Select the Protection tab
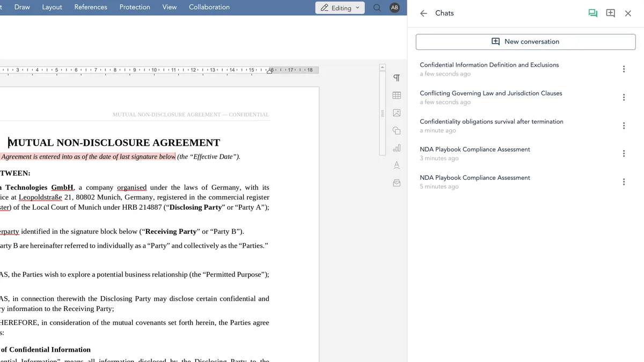This screenshot has height=362, width=644. coord(135,7)
